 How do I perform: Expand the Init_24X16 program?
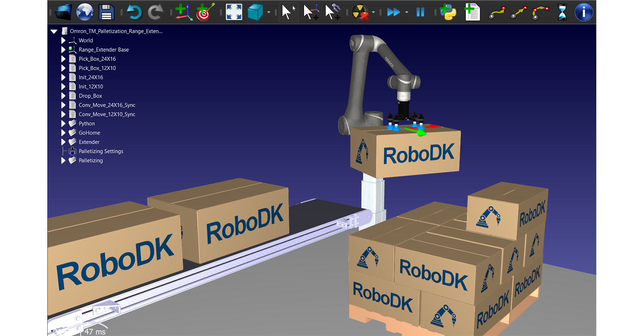[63, 77]
